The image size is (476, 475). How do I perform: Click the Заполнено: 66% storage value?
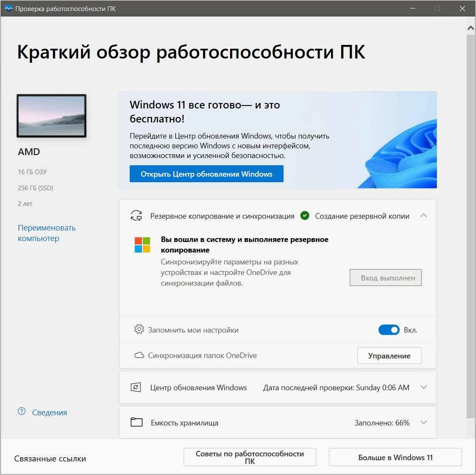tap(382, 423)
